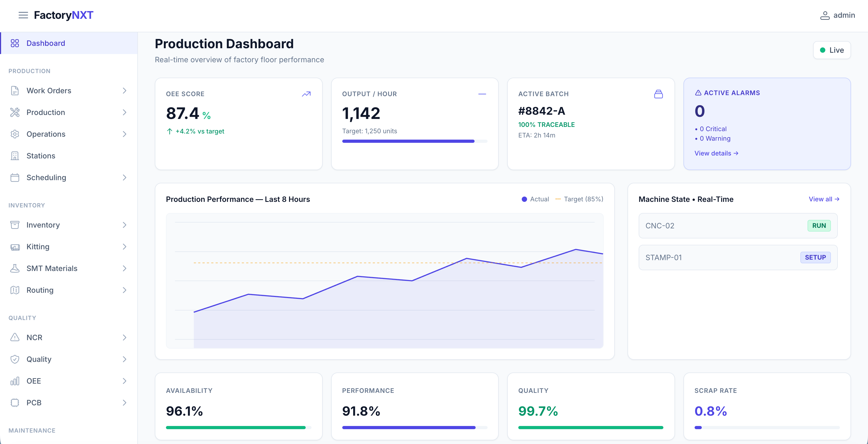This screenshot has width=868, height=444.
Task: Click the green up arrow in OEE card
Action: (x=169, y=131)
